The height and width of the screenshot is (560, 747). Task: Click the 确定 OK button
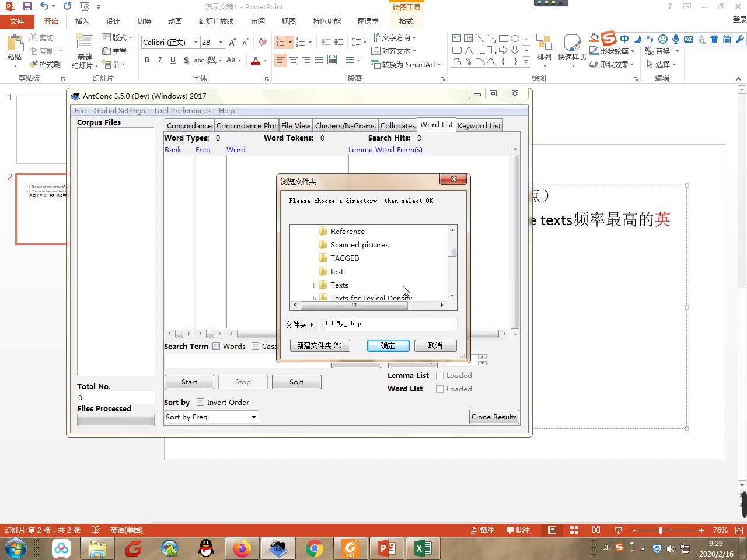388,345
